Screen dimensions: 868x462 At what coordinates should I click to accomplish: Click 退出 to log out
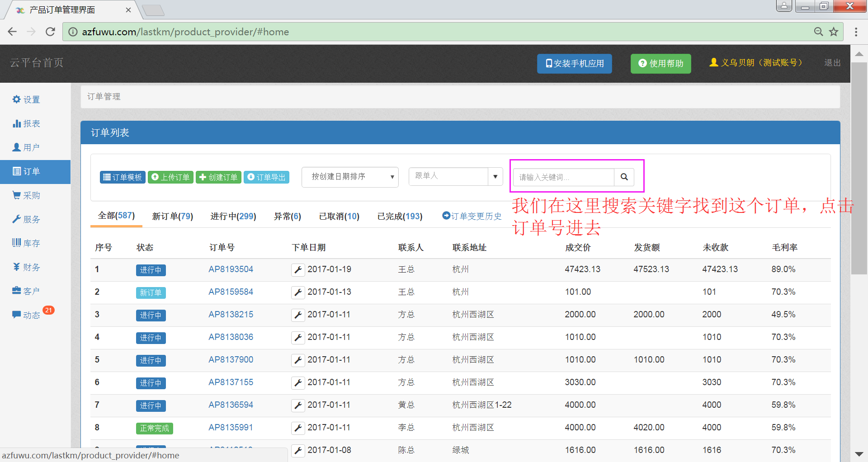[x=832, y=62]
